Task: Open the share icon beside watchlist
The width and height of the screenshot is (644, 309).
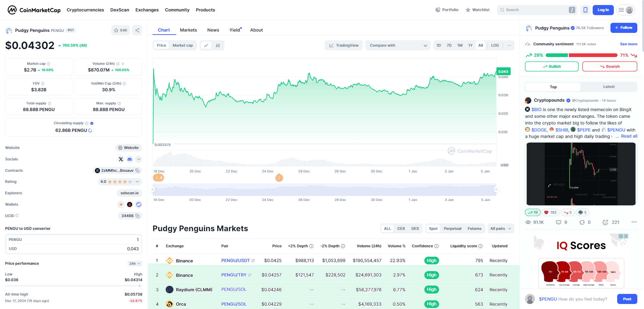Action: (x=137, y=30)
